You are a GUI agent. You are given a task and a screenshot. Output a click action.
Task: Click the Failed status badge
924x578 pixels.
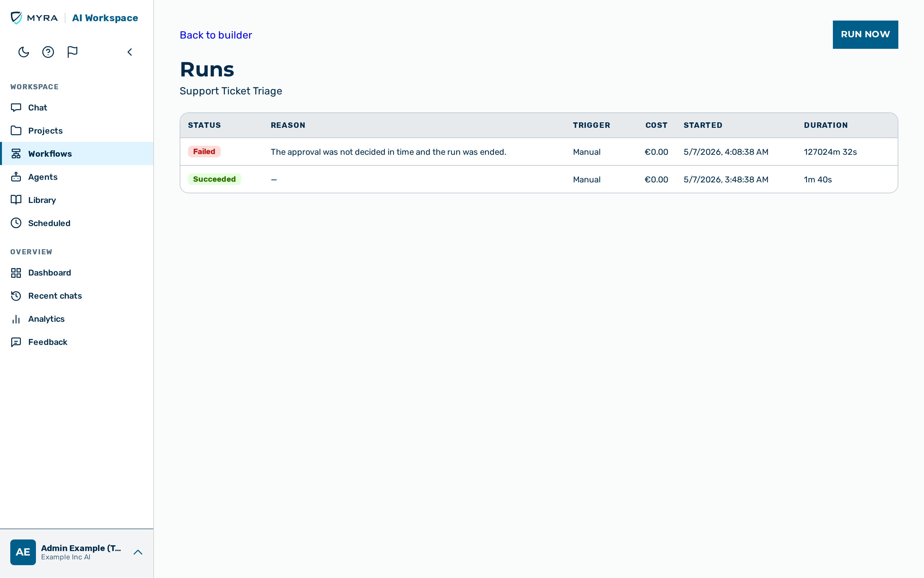pyautogui.click(x=204, y=151)
